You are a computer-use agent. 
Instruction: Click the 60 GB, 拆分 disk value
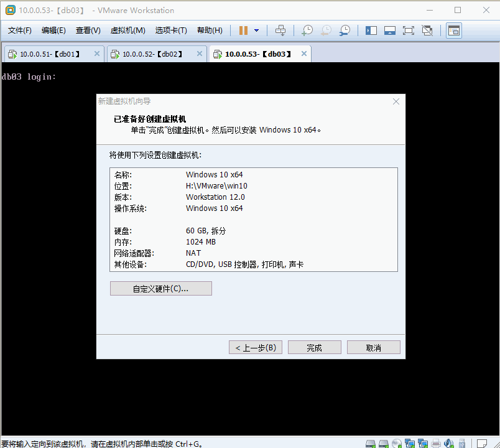(206, 231)
